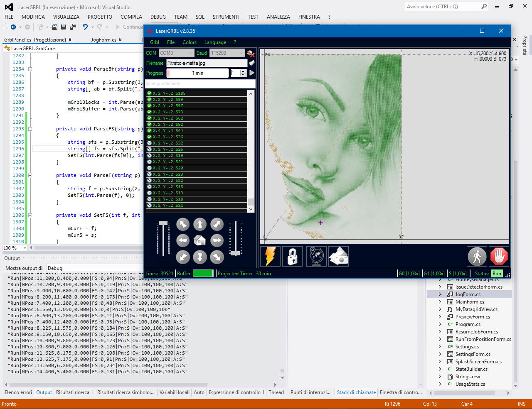Click the jog speed slider handle
This screenshot has width=532, height=409.
coord(163,223)
